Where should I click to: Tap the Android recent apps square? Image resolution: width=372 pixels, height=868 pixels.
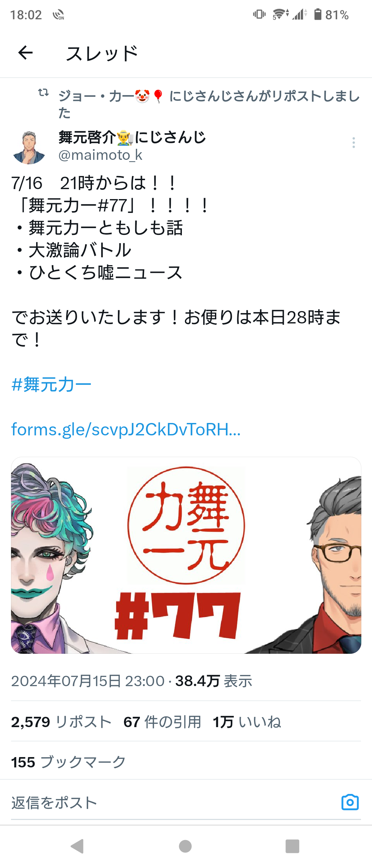pyautogui.click(x=292, y=846)
